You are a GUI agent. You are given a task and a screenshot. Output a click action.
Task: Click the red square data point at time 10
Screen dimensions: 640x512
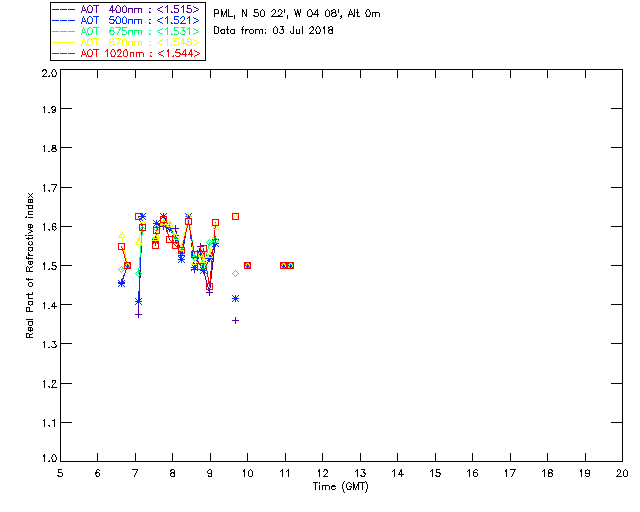click(x=247, y=265)
